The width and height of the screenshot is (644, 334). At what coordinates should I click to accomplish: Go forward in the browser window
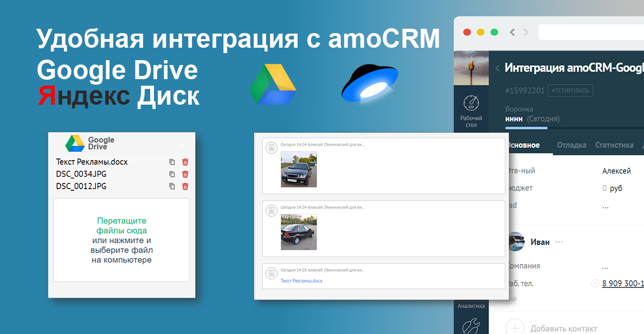526,32
